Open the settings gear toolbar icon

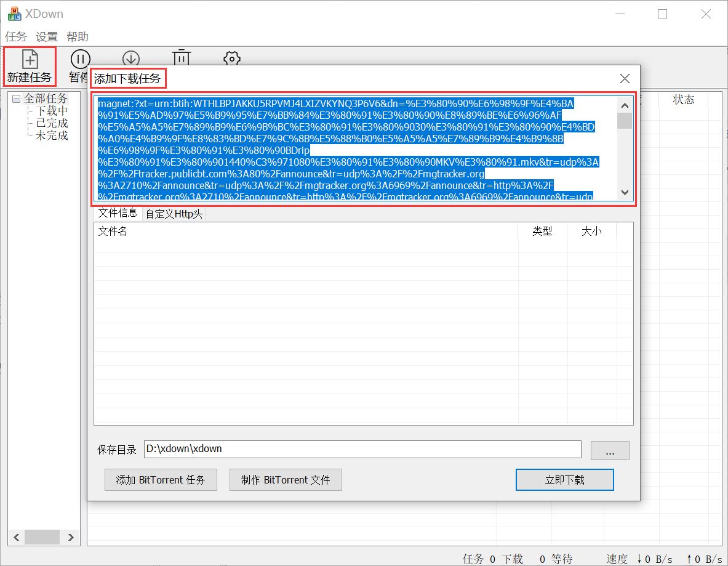pos(231,59)
